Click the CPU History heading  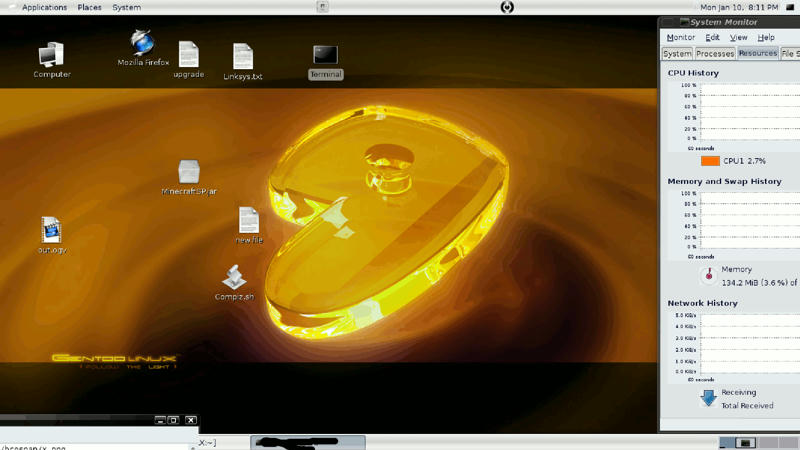[693, 73]
